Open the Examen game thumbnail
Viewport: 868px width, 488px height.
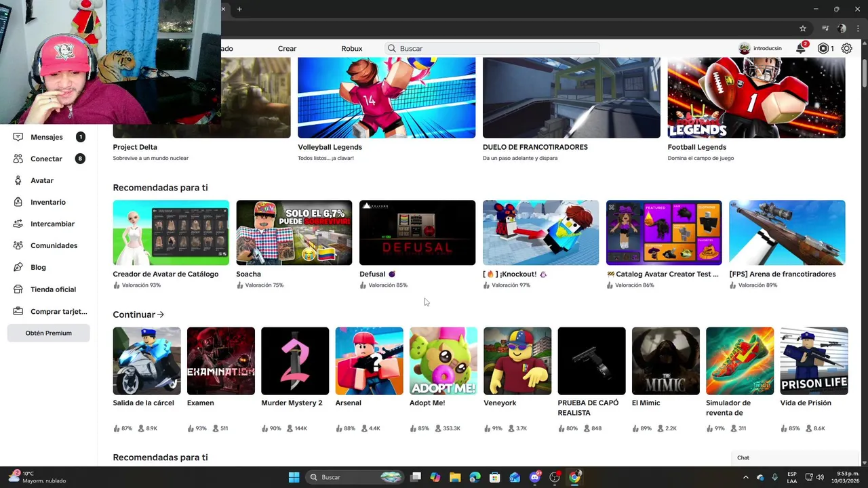point(221,361)
